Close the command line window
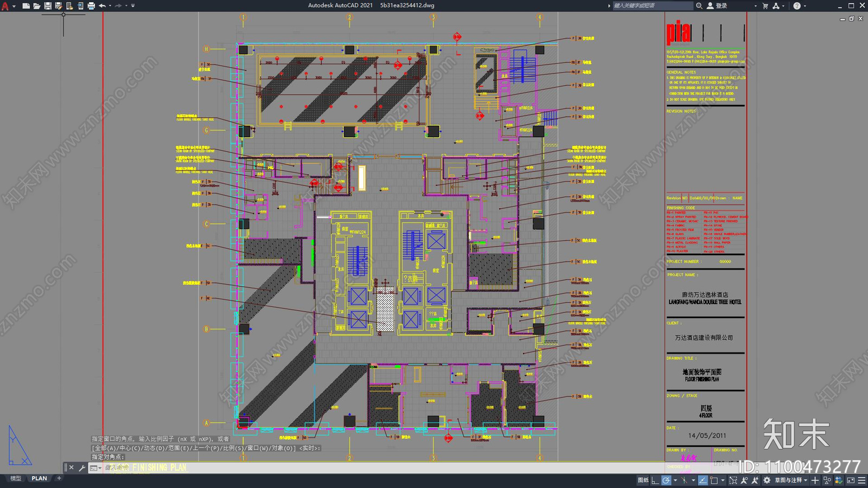The height and width of the screenshot is (488, 868). pyautogui.click(x=72, y=467)
